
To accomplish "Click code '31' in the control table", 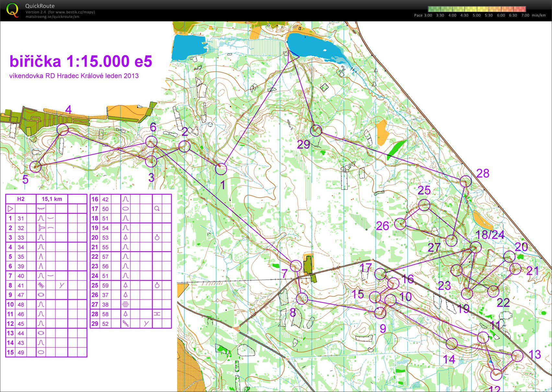I will pyautogui.click(x=21, y=219).
